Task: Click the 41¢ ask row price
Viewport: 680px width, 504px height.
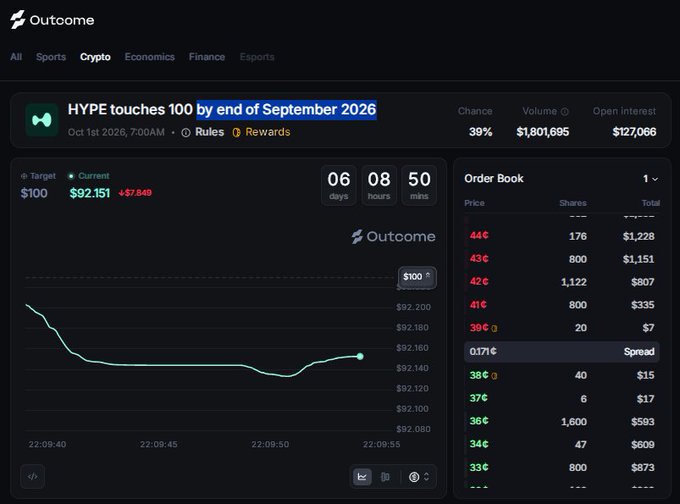Action: tap(478, 304)
